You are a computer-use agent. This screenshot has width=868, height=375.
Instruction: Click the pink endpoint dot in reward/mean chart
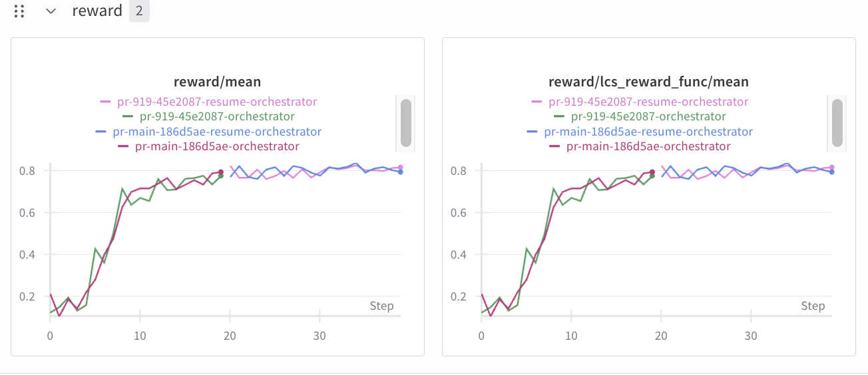[400, 168]
